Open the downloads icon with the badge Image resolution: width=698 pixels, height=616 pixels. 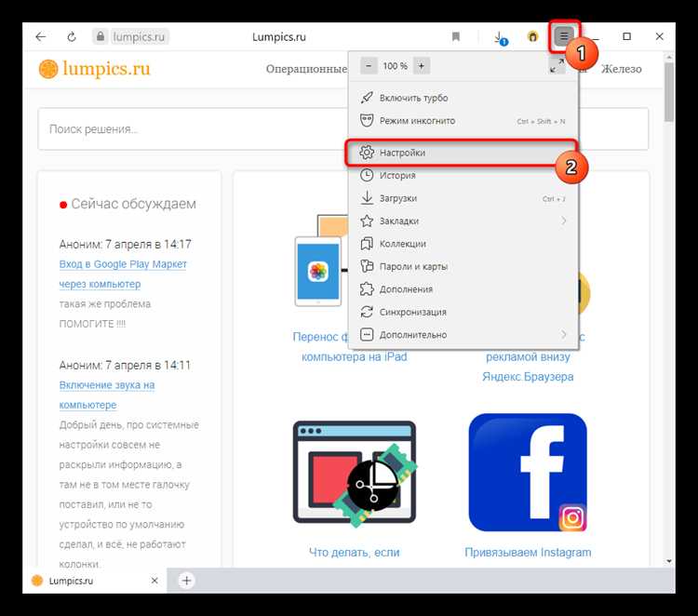click(501, 38)
